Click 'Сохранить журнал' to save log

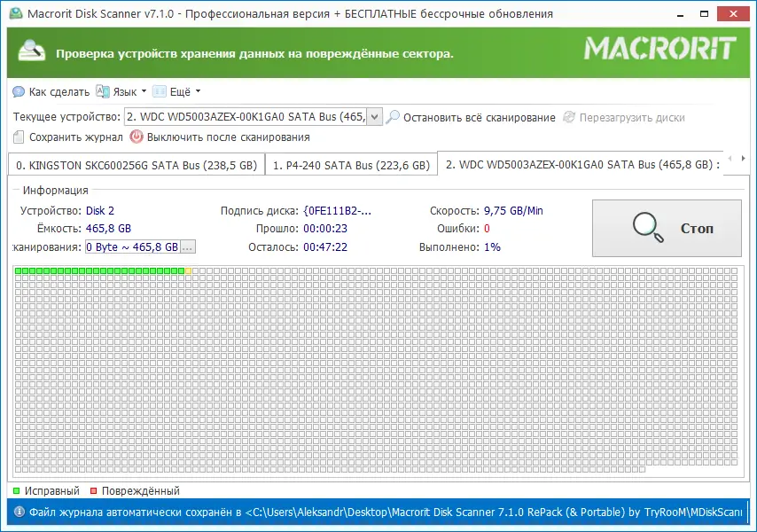(68, 137)
